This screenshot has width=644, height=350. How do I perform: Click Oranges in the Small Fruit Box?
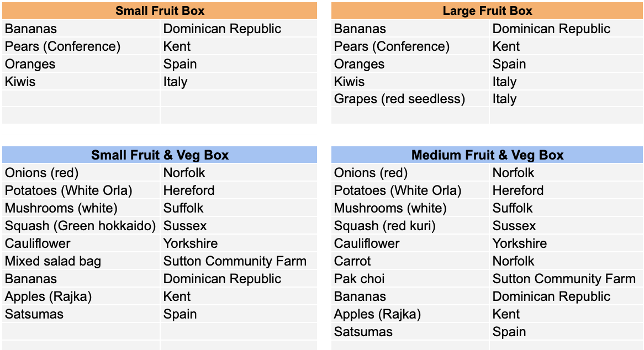(x=81, y=64)
